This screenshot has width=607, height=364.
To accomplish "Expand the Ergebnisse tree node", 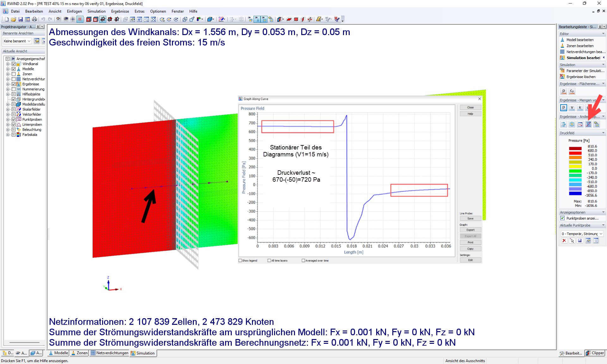I will pos(8,84).
